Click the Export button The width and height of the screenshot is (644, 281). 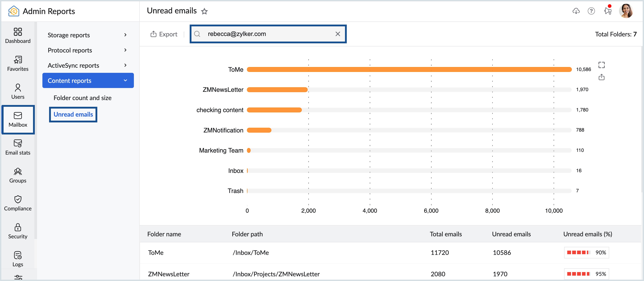(164, 34)
